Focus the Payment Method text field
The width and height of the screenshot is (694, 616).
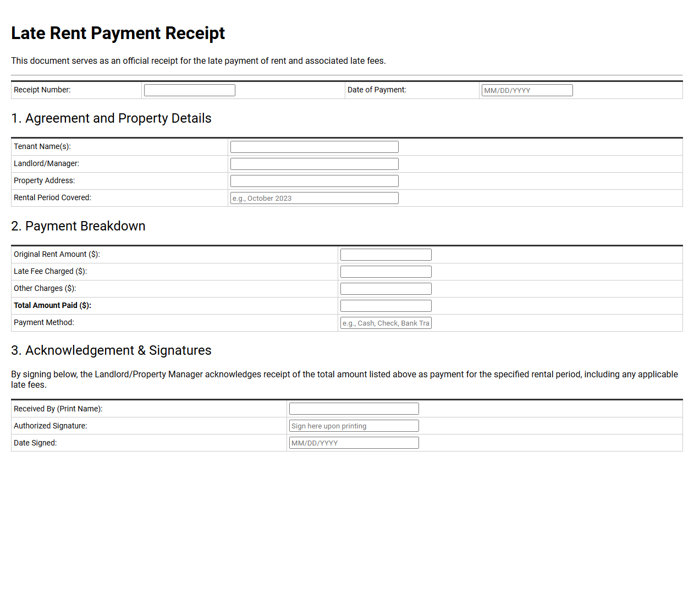click(386, 323)
